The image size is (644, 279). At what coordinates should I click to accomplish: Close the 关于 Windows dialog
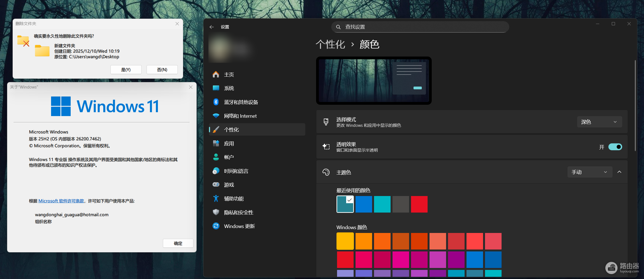191,87
